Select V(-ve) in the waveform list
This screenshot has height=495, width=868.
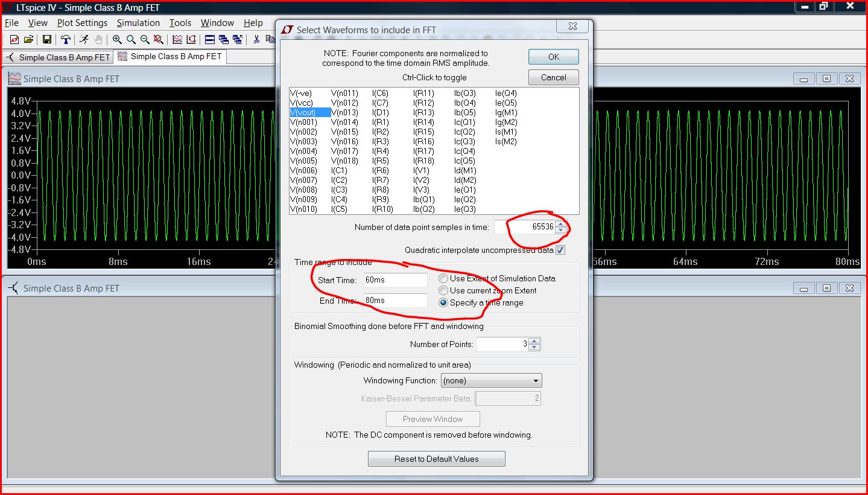pyautogui.click(x=301, y=93)
